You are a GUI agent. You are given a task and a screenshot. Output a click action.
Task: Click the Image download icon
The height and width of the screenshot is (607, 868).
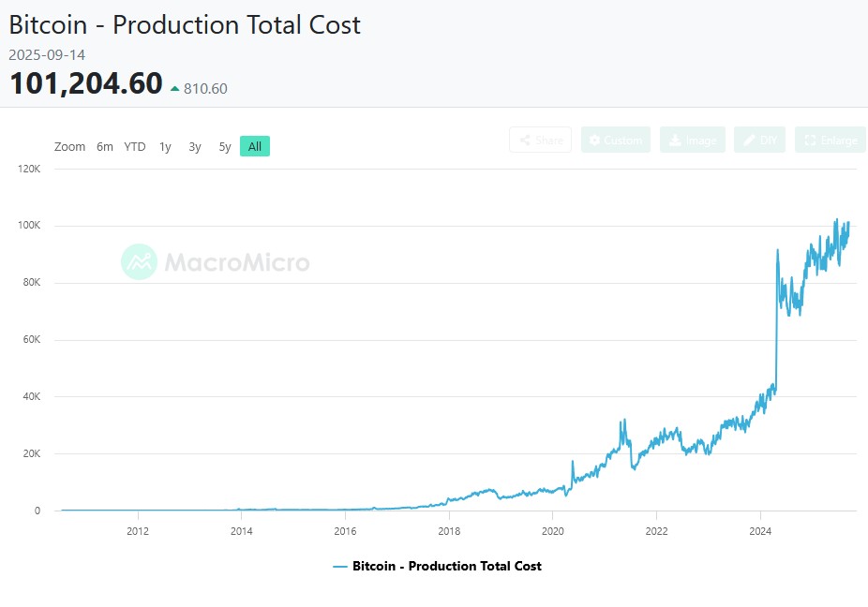(x=676, y=139)
